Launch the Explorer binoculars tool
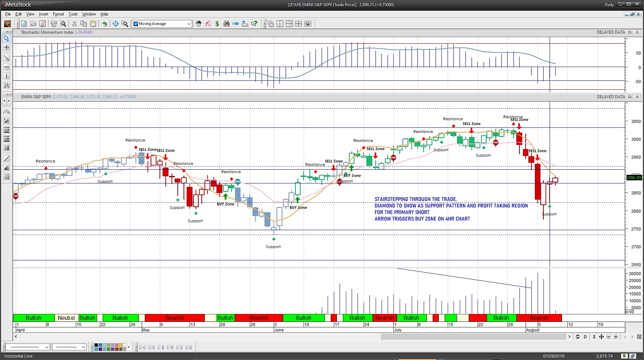The image size is (644, 360). (226, 23)
